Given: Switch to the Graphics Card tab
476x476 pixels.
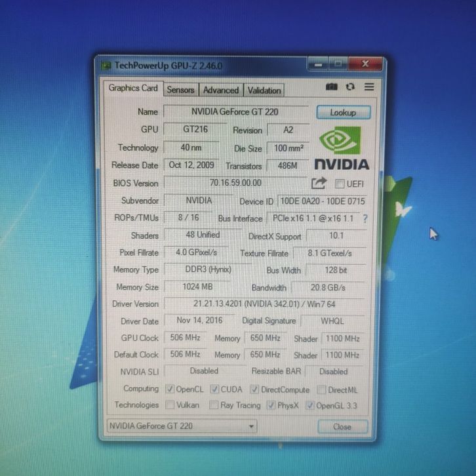Looking at the screenshot, I should 133,88.
